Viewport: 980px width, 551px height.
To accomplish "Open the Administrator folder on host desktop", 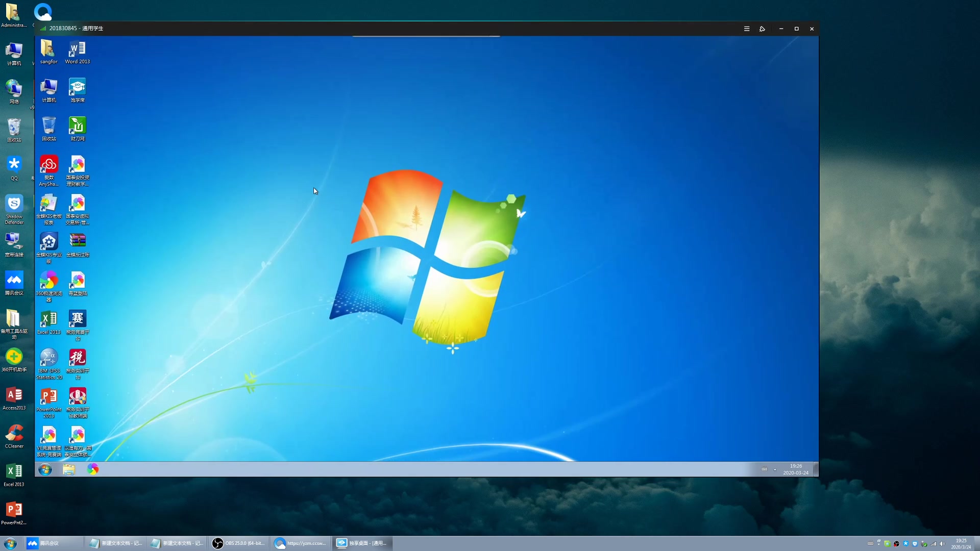I will [14, 15].
